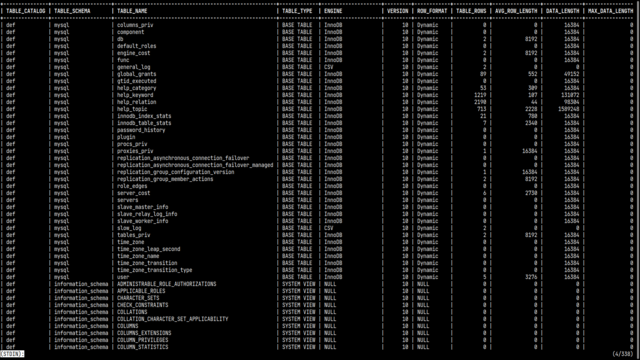Select the help_category table name
Image resolution: width=640 pixels, height=360 pixels.
tap(137, 88)
